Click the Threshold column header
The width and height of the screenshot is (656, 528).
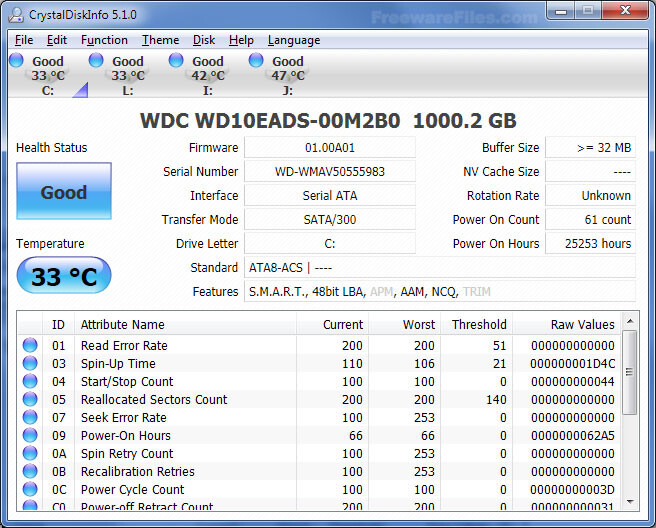coord(477,325)
